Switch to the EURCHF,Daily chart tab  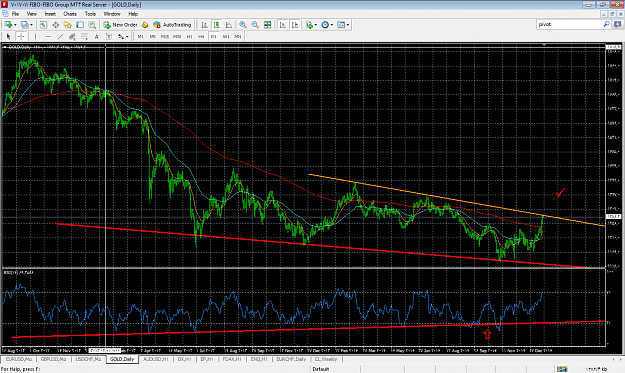[x=291, y=359]
